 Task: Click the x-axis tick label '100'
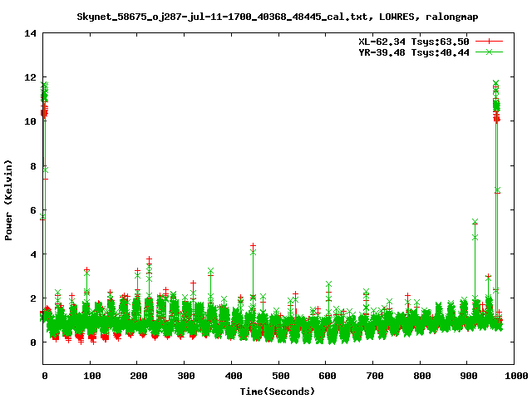click(x=92, y=376)
